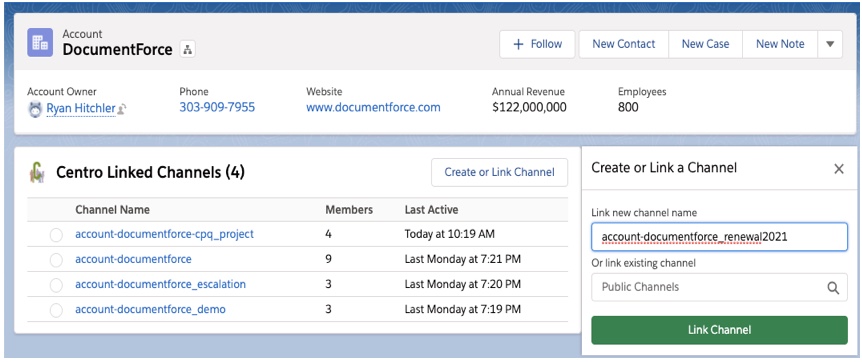Open the Public Channels existing channel combo box
Image resolution: width=862 pixels, height=362 pixels.
coord(719,287)
